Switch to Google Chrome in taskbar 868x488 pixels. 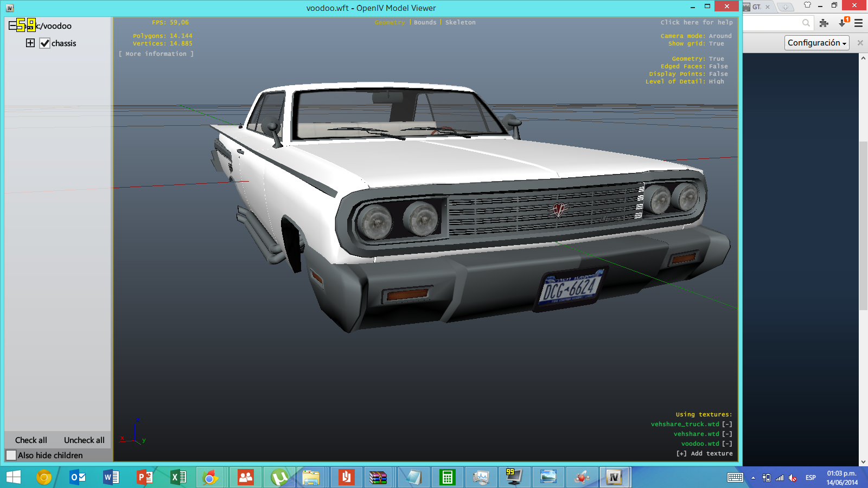pyautogui.click(x=210, y=477)
